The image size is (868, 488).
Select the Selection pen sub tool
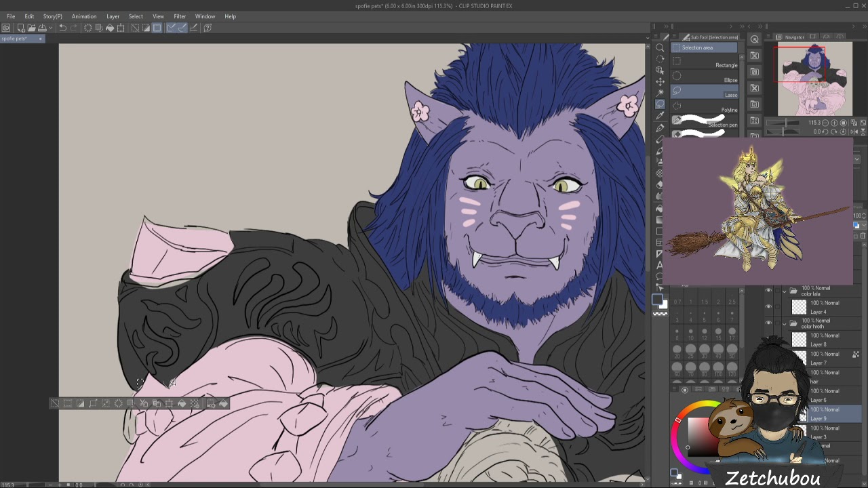click(x=705, y=122)
